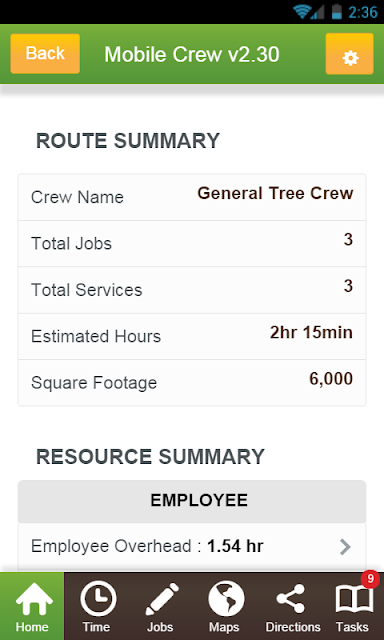Tap the Mobile Crew v2.30 title
The height and width of the screenshot is (640, 384).
(192, 54)
